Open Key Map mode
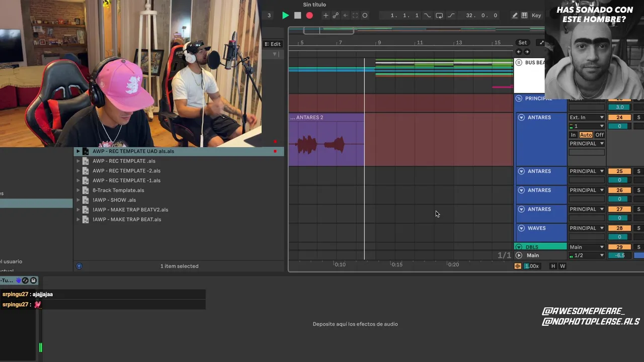 [536, 16]
